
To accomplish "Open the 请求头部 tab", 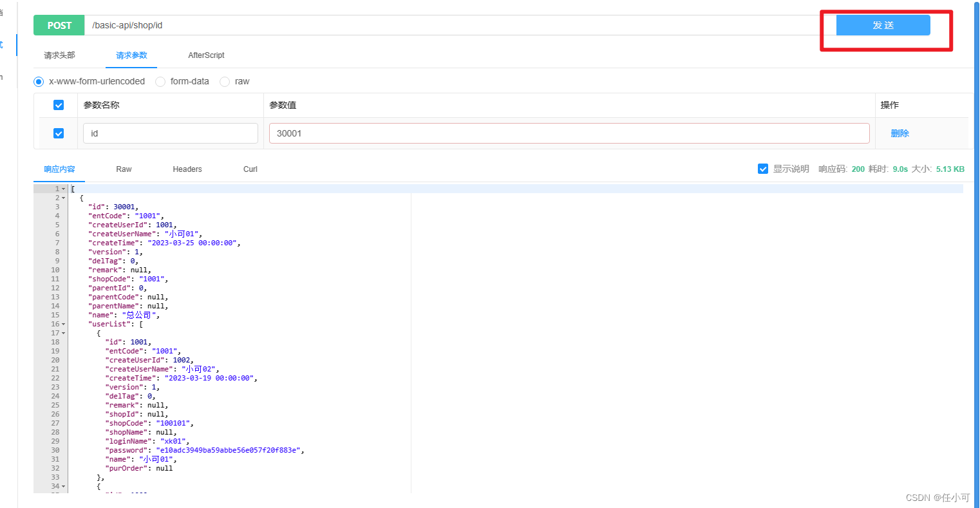I will [x=59, y=55].
